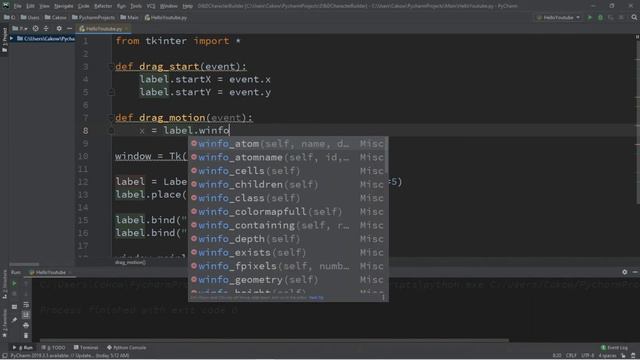Click the HelloYoutube.py breadcrumb file
The height and width of the screenshot is (360, 640).
[166, 18]
